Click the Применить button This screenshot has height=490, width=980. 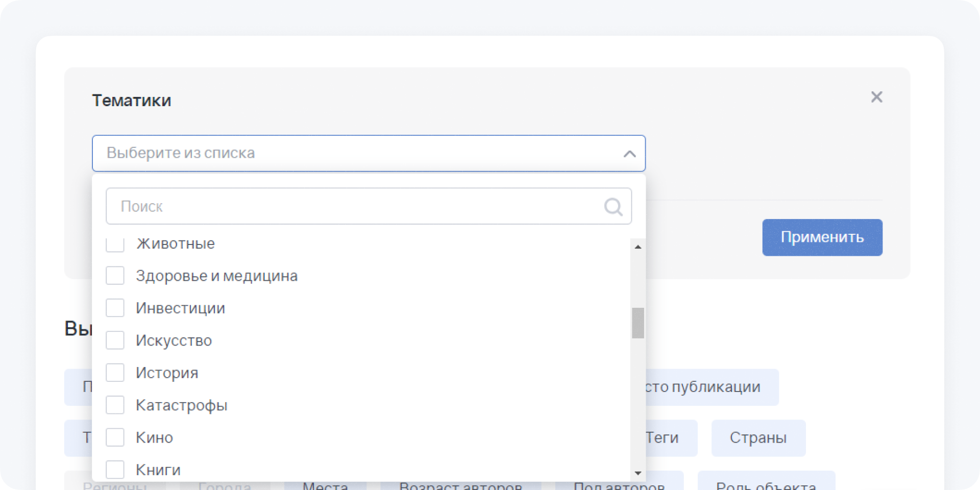pyautogui.click(x=822, y=237)
